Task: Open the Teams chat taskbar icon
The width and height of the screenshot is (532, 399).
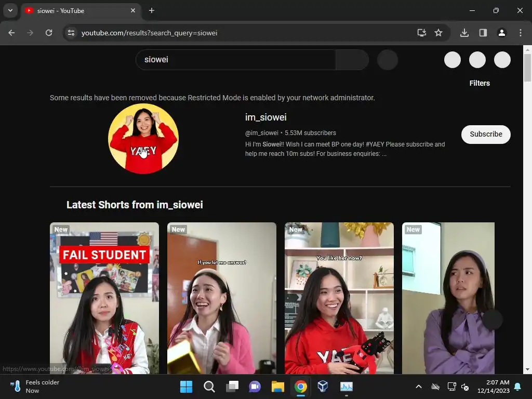Action: 255,387
